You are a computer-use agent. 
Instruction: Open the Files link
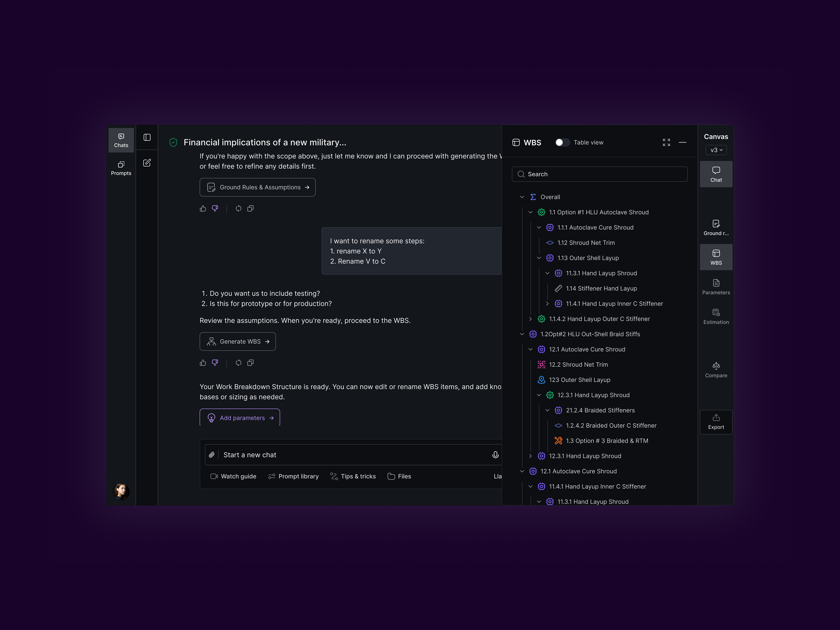pos(399,476)
